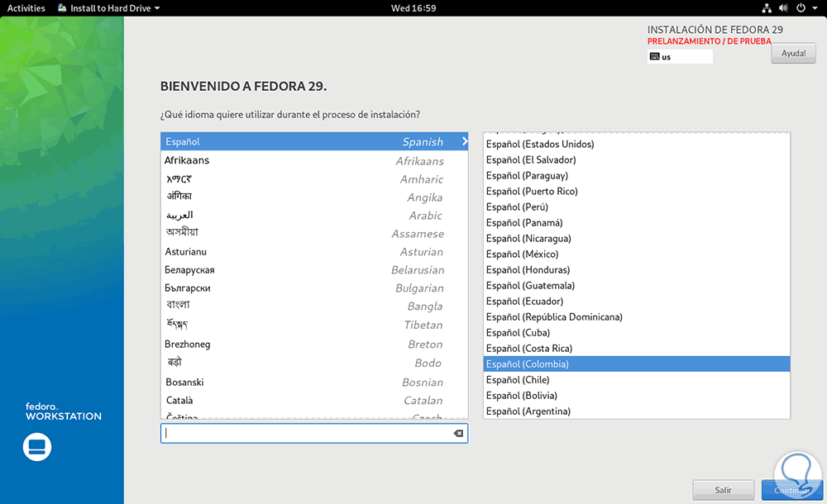The image size is (827, 504).
Task: Select the Bulgarian language row
Action: 314,288
